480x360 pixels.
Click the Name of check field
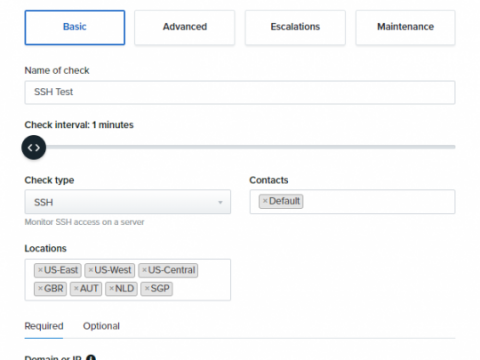240,92
